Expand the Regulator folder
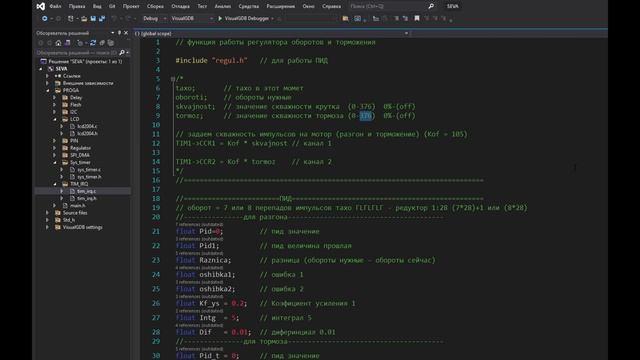The width and height of the screenshot is (640, 360). point(55,148)
